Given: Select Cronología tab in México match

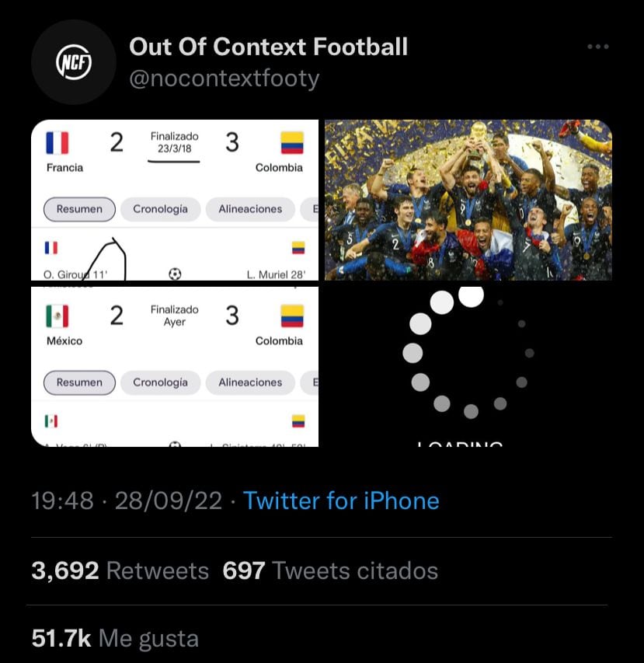Looking at the screenshot, I should [160, 382].
